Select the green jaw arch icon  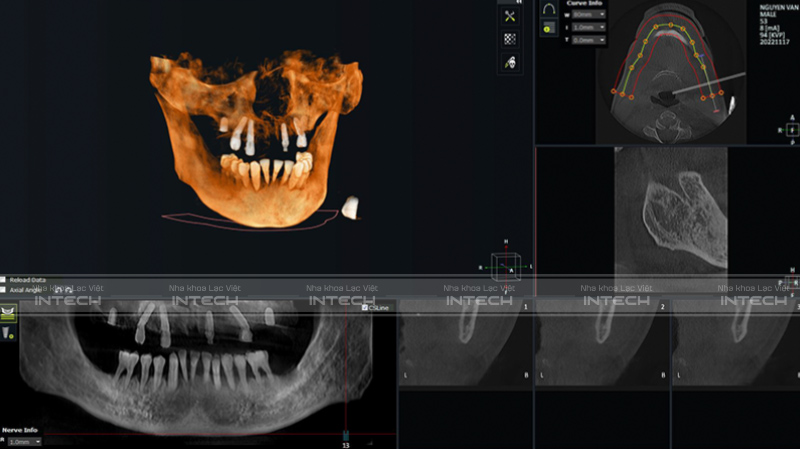pyautogui.click(x=9, y=313)
